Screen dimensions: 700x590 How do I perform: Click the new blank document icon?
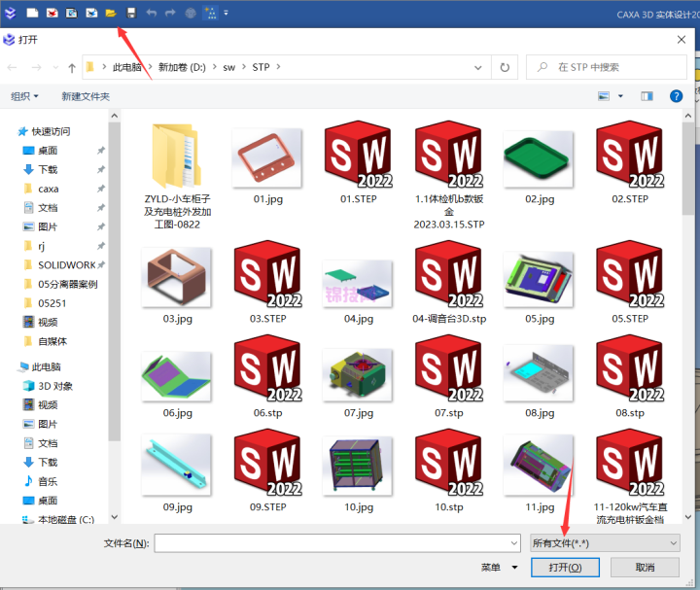click(x=32, y=13)
